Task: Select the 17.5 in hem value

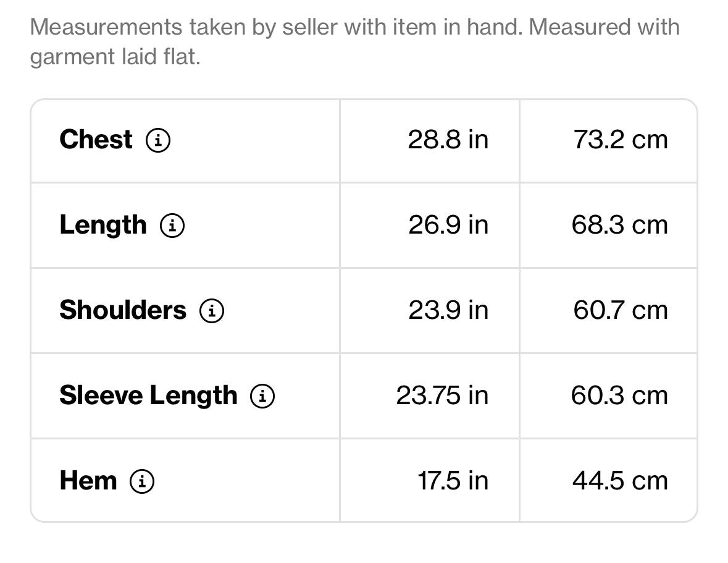Action: pos(453,481)
